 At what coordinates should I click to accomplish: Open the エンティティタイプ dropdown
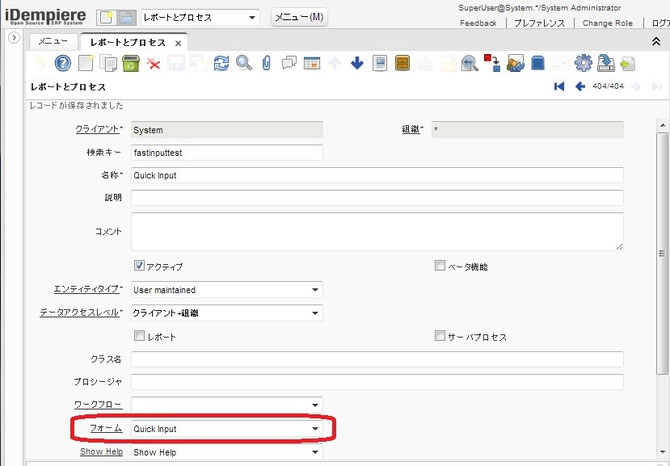(315, 290)
